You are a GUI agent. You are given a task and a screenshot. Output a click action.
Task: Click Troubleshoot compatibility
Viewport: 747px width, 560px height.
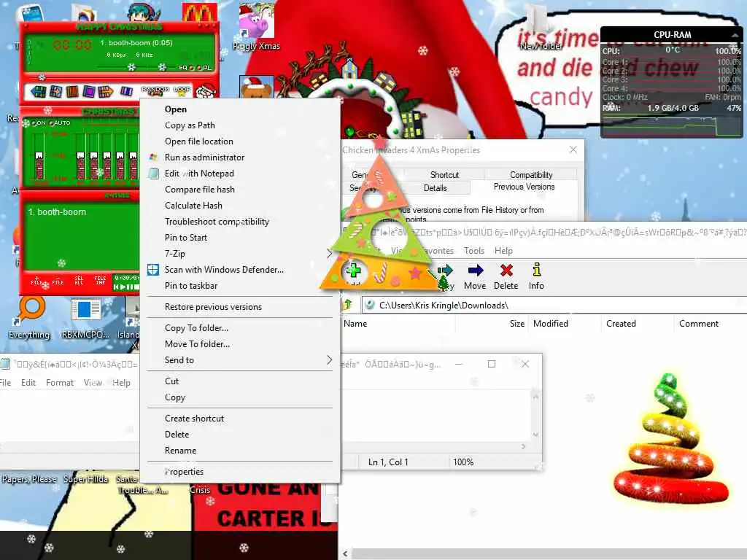coord(239,222)
